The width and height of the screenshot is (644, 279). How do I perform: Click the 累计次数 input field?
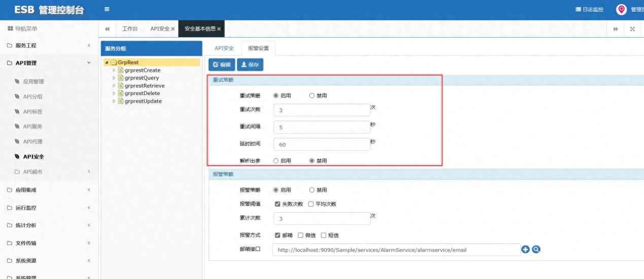(x=322, y=219)
